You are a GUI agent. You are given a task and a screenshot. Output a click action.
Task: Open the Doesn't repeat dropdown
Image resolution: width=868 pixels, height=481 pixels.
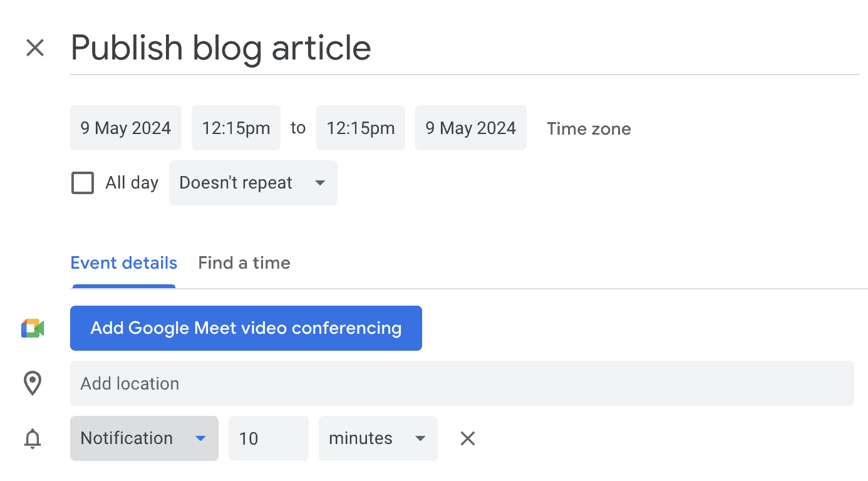[x=253, y=183]
